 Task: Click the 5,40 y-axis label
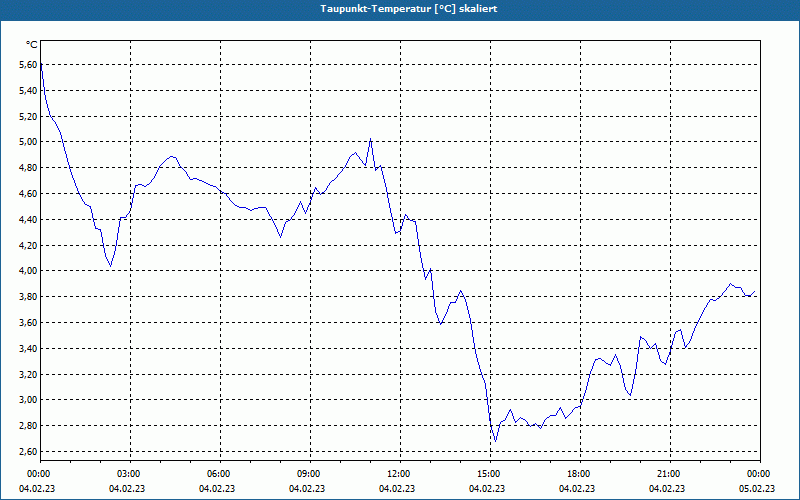[28, 90]
